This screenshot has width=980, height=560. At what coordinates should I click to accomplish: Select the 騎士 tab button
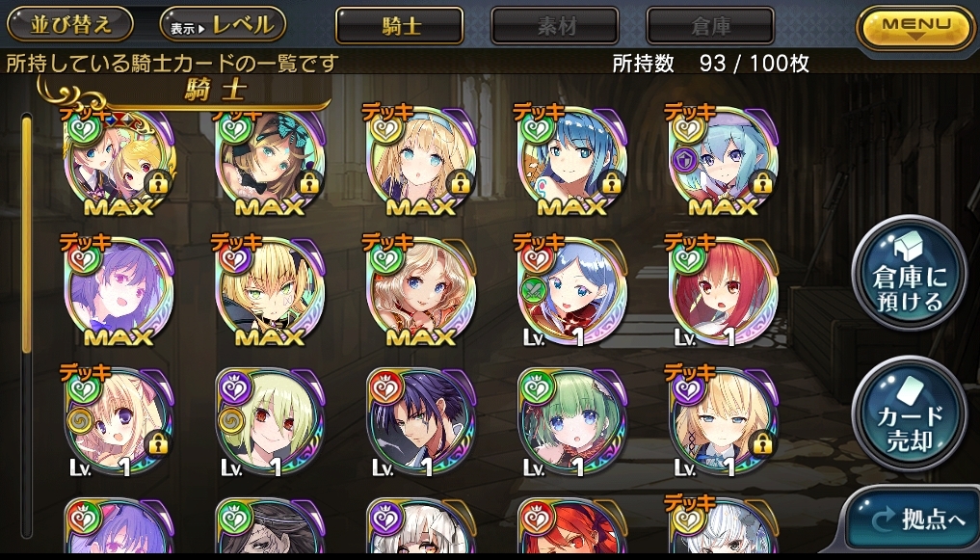(x=400, y=26)
